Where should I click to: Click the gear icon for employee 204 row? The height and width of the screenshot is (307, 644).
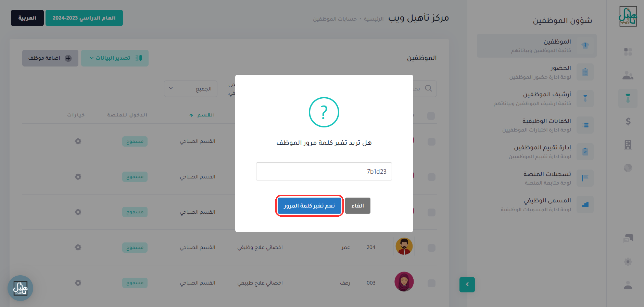[78, 247]
